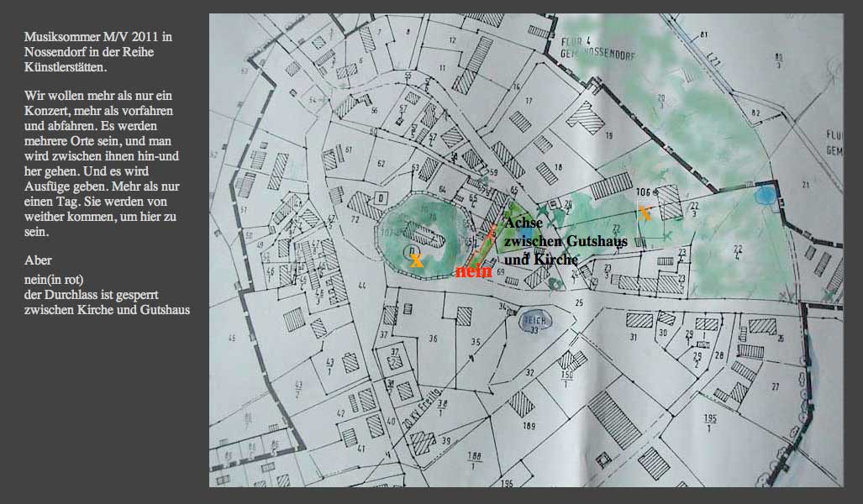Click the orange X marker on the church oval
This screenshot has width=863, height=504.
pyautogui.click(x=416, y=261)
